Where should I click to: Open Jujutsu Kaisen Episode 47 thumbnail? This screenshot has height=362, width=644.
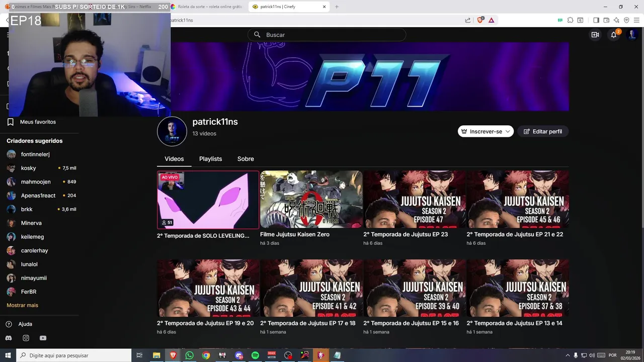coord(415,200)
